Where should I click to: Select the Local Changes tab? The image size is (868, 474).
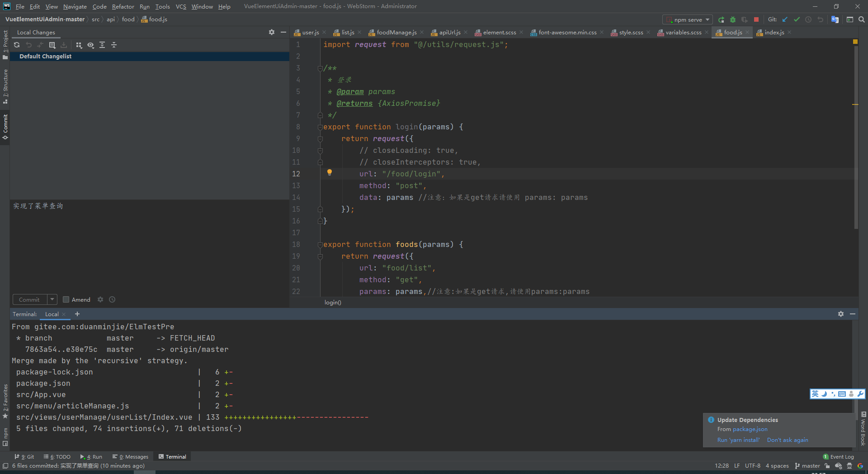(36, 32)
